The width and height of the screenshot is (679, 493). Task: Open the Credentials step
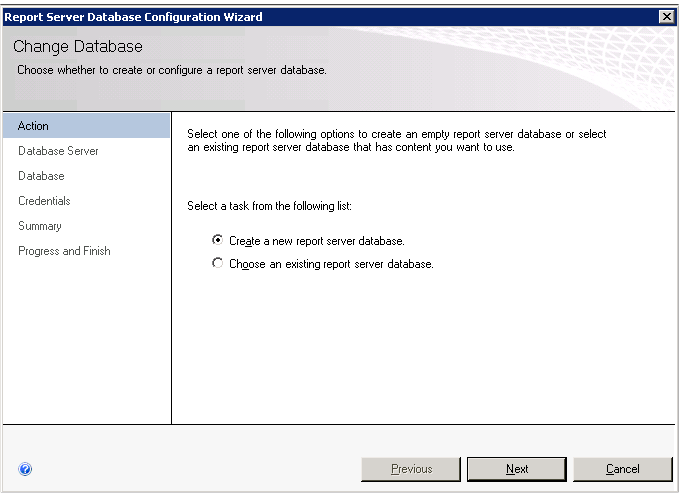[x=44, y=201]
